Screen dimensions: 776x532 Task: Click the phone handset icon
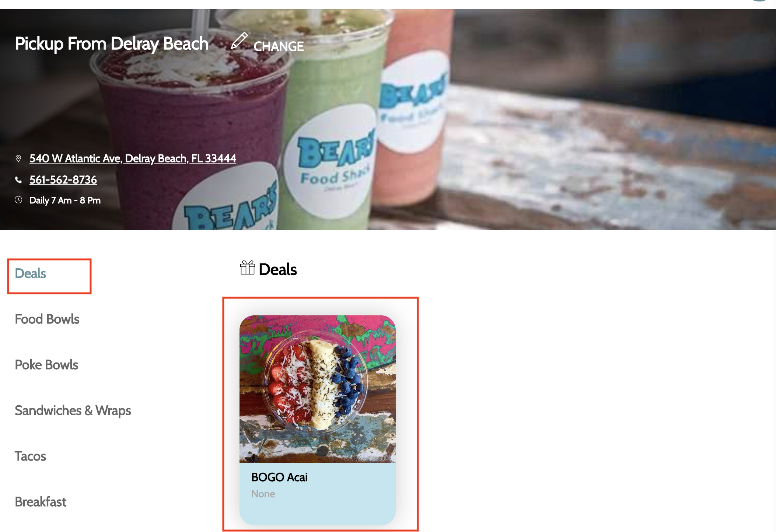click(x=18, y=180)
